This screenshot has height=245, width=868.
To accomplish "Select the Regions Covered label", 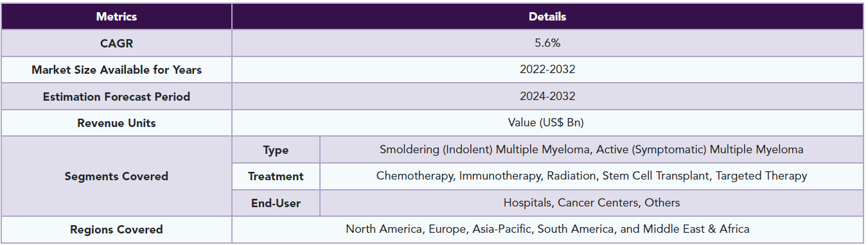I will pyautogui.click(x=116, y=230).
